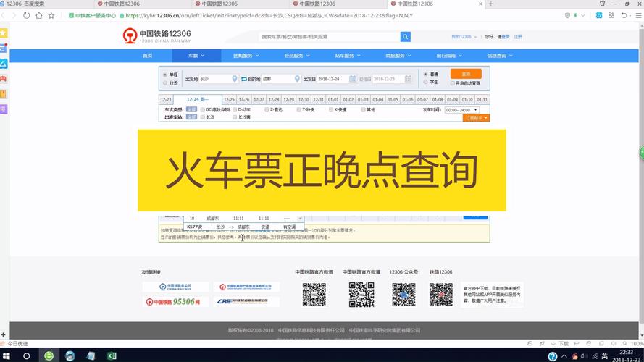Bookmark page with the star icon
The image size is (644, 362).
[51, 16]
